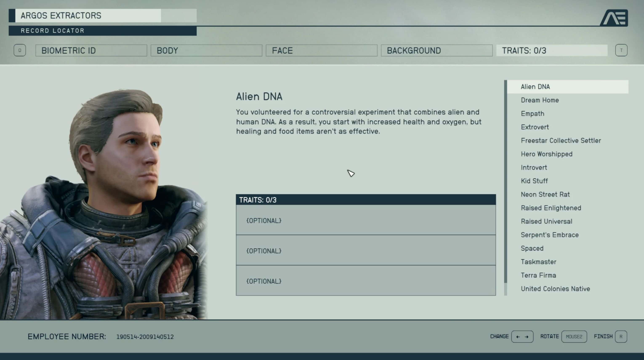Click the MOUSE2 rotate key icon

(x=574, y=336)
